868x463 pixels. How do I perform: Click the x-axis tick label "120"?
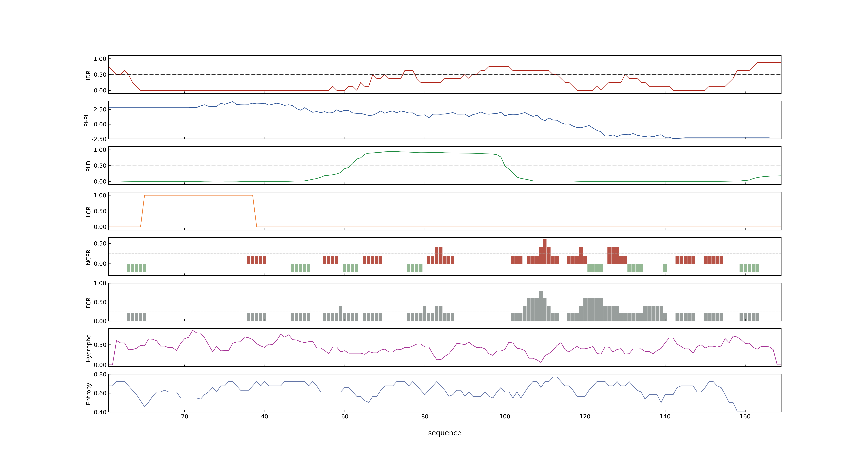[585, 416]
